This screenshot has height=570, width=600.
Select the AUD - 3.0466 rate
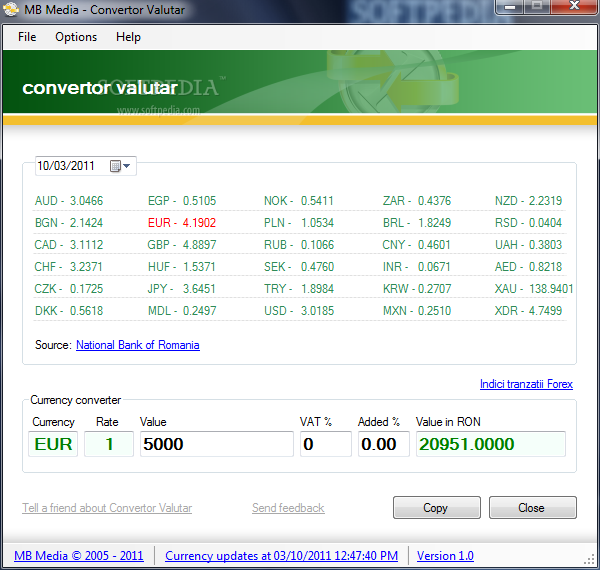pyautogui.click(x=69, y=201)
